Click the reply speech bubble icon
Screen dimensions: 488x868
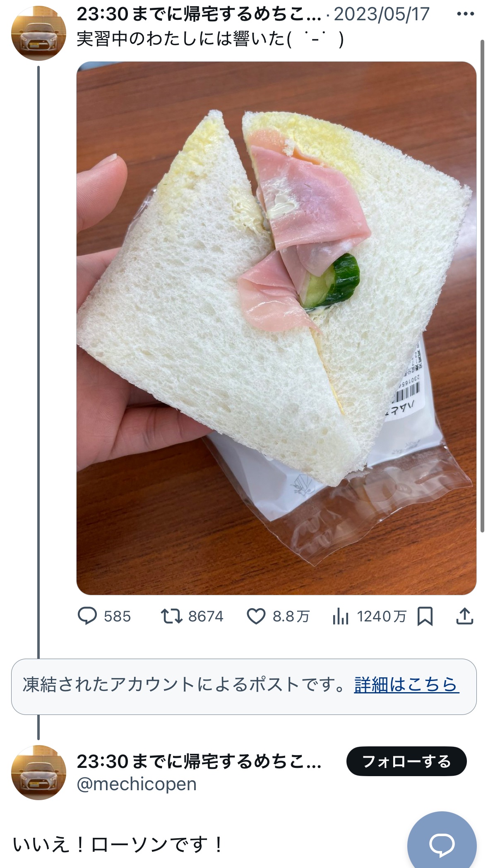click(x=87, y=616)
